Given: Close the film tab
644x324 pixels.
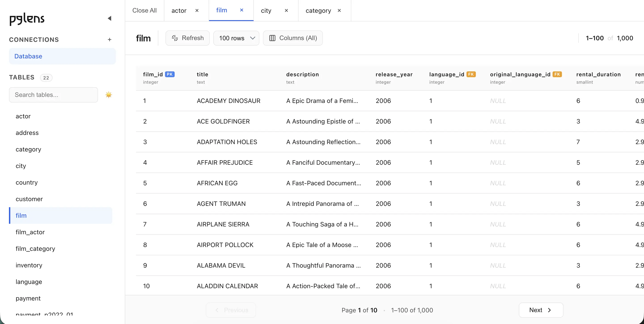Looking at the screenshot, I should coord(241,10).
